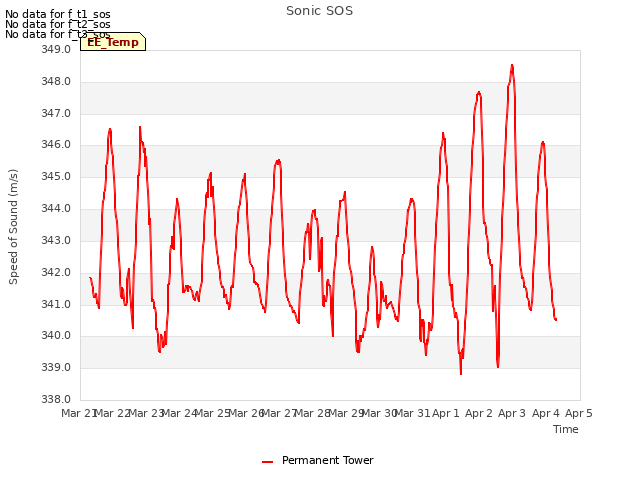The image size is (640, 480).
Task: Click the 341.0 y-axis tick label
Action: coord(56,304)
